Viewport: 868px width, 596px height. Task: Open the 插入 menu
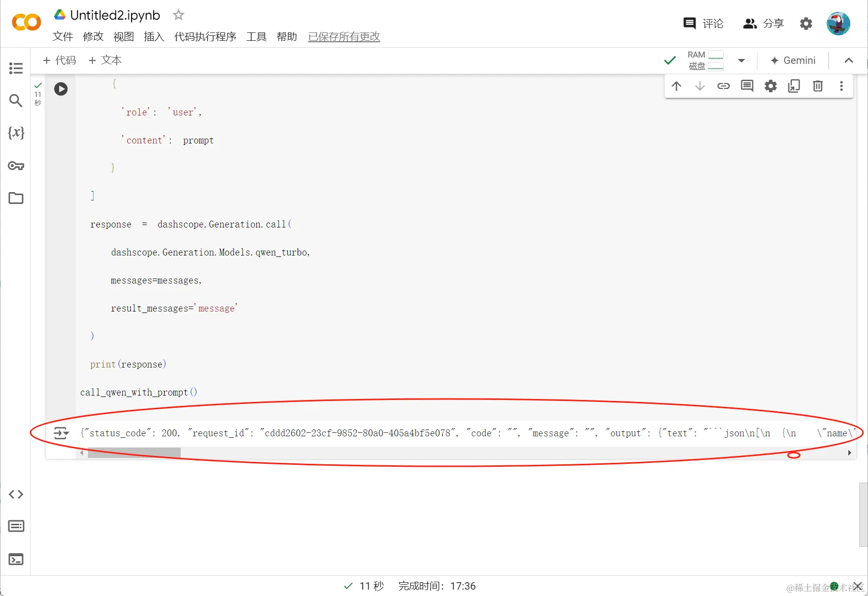pos(154,36)
